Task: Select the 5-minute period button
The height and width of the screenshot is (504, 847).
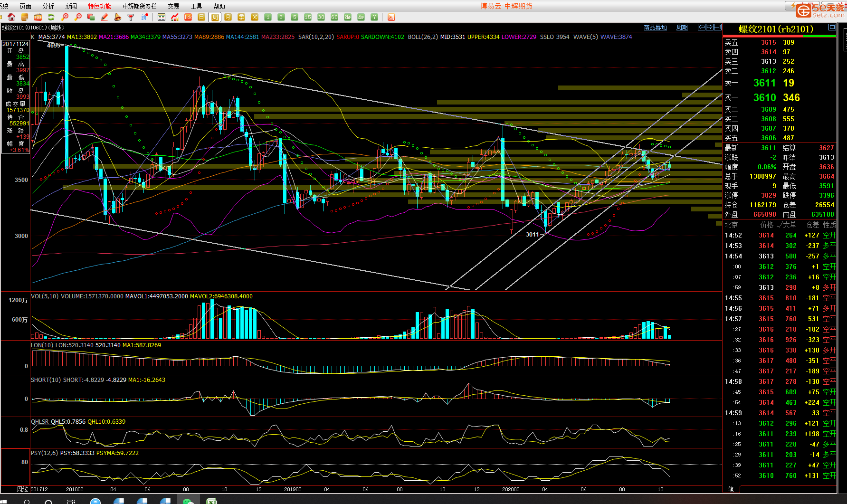Action: pos(295,17)
